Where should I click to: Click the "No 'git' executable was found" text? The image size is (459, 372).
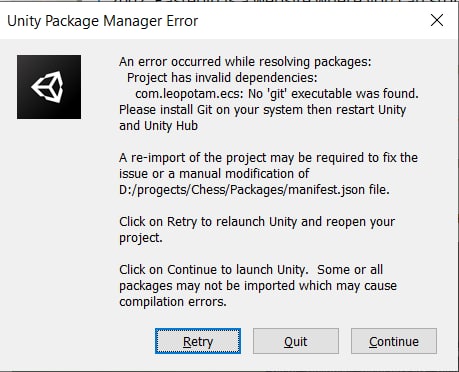click(x=333, y=94)
